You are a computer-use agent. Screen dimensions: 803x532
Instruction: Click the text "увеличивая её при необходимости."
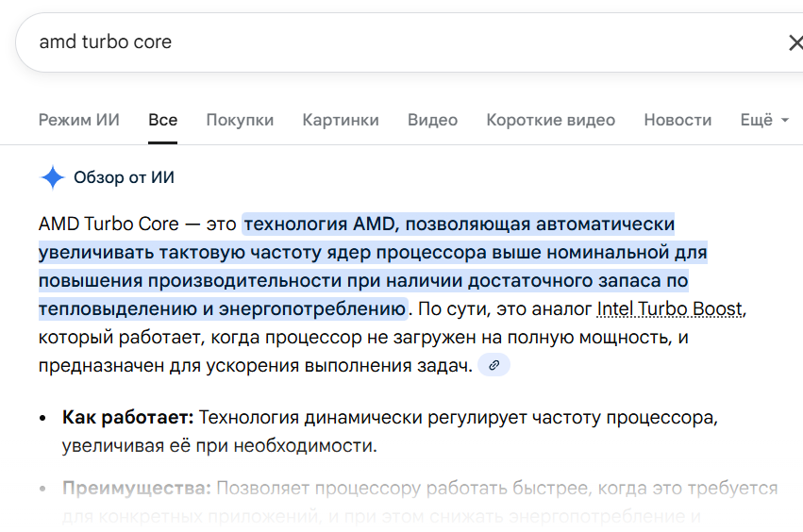(219, 446)
